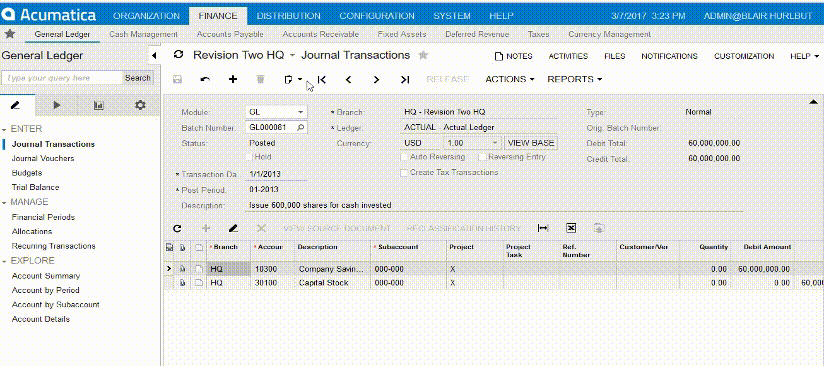The width and height of the screenshot is (824, 366).
Task: Click the sidebar search query field
Action: pyautogui.click(x=62, y=78)
